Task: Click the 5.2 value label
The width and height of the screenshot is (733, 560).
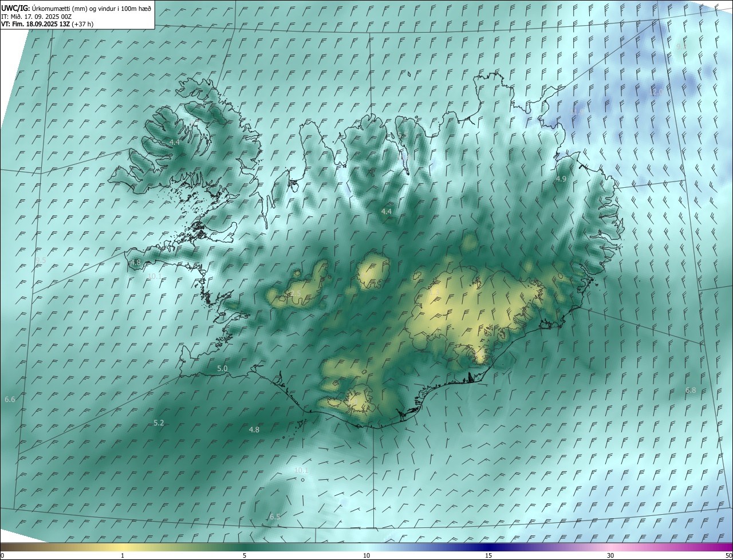Action: click(159, 423)
